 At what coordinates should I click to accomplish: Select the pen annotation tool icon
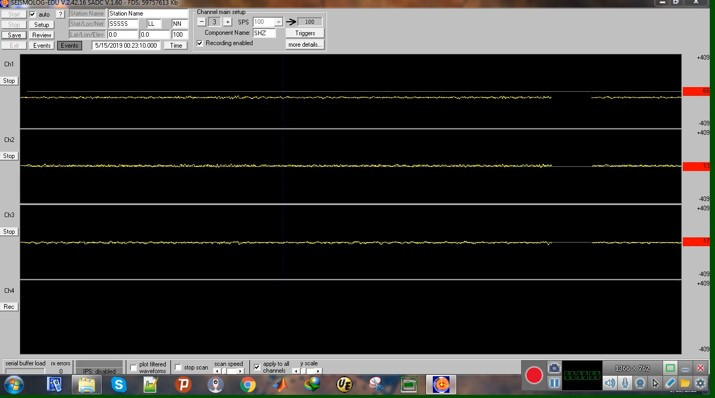click(x=670, y=383)
